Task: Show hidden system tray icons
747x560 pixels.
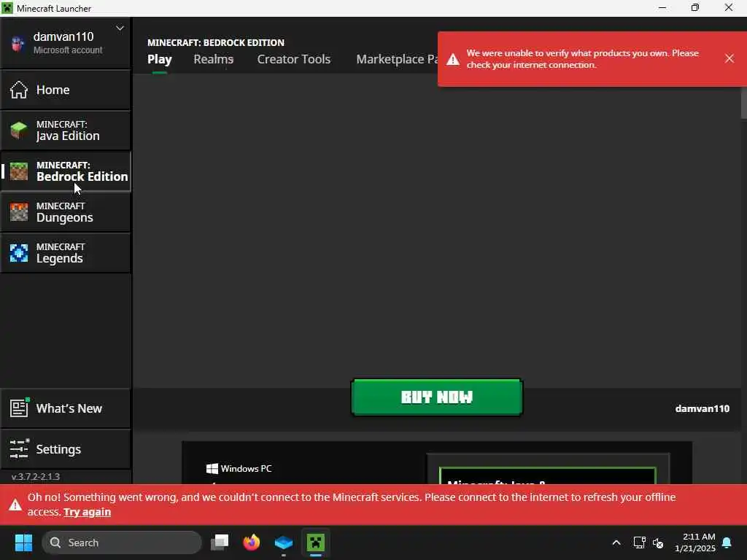Action: tap(616, 542)
